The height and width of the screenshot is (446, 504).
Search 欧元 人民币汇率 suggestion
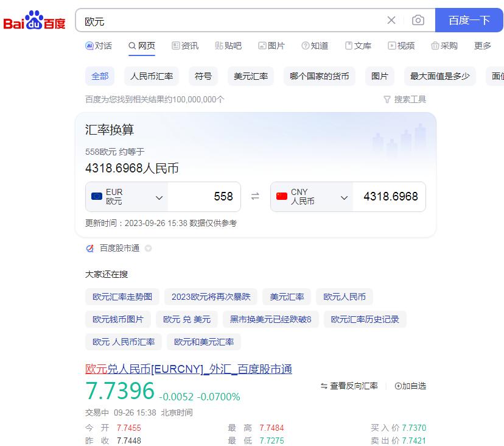pyautogui.click(x=124, y=342)
